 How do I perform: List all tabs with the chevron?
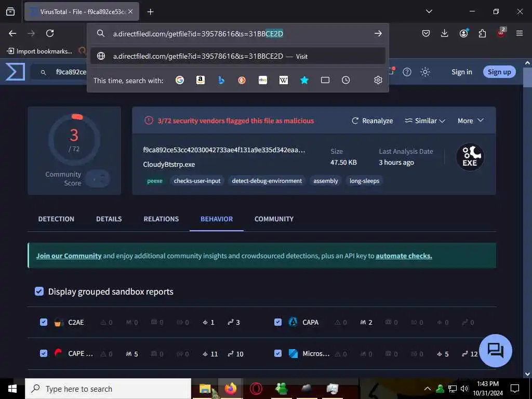pyautogui.click(x=429, y=11)
